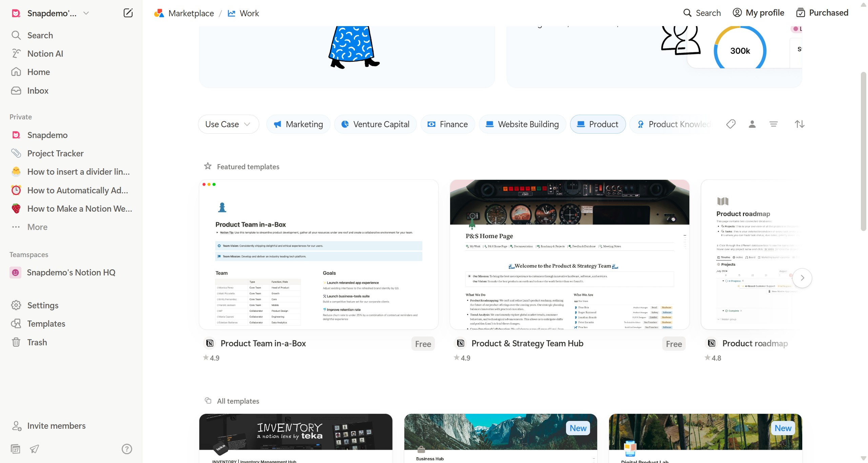Click the creator person filter icon

pos(752,124)
